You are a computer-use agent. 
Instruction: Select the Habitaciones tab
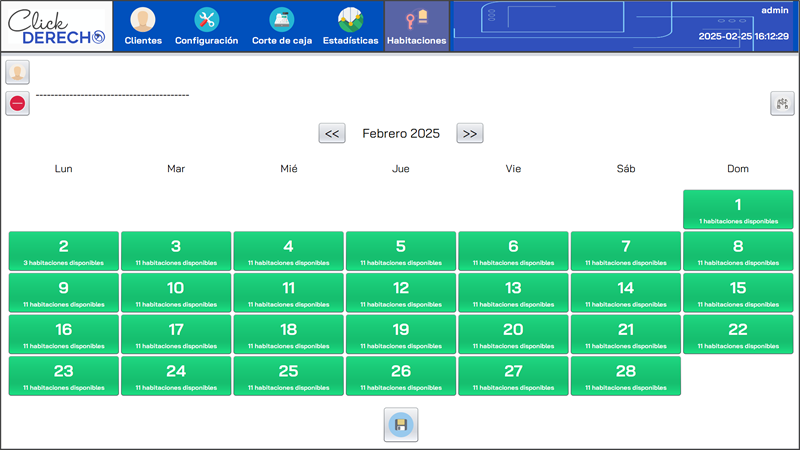416,27
